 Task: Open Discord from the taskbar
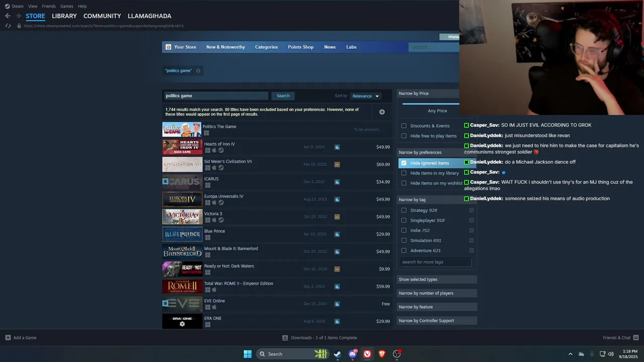[352, 354]
